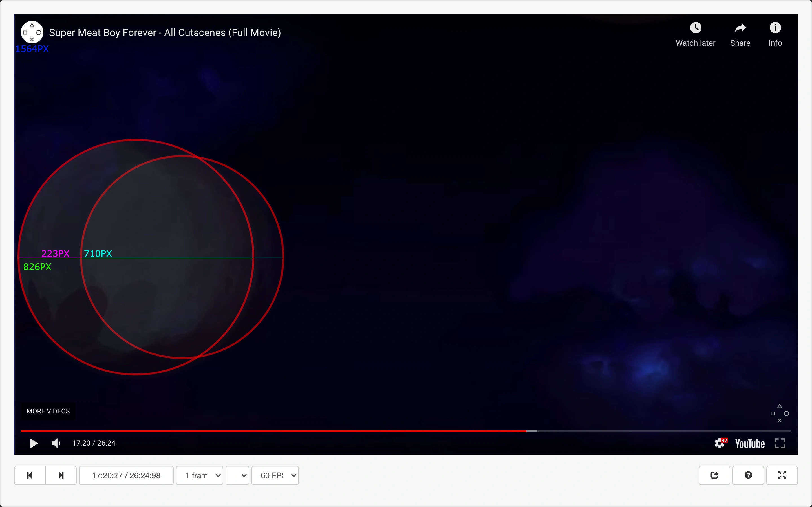Open the help question mark button
This screenshot has width=812, height=507.
click(x=748, y=475)
